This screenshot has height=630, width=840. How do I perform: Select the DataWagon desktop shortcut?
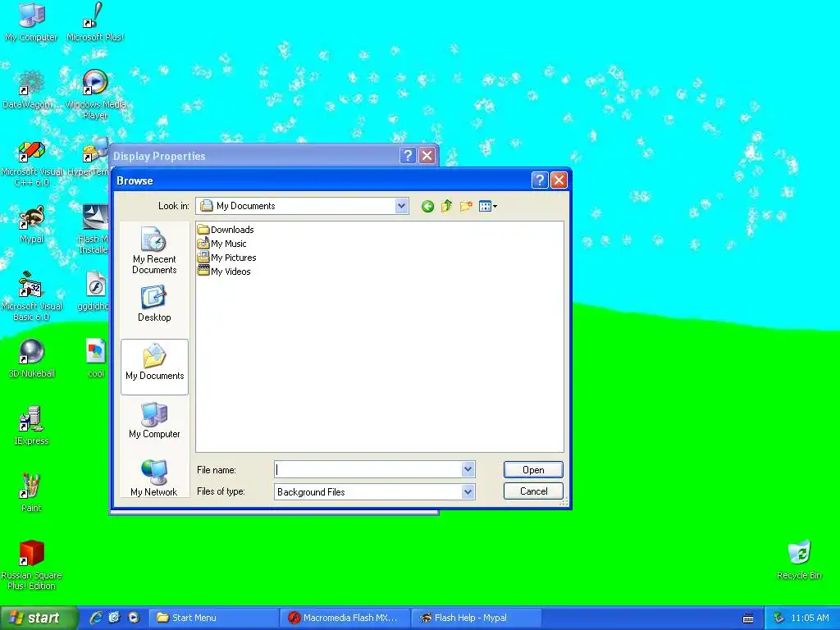click(30, 89)
